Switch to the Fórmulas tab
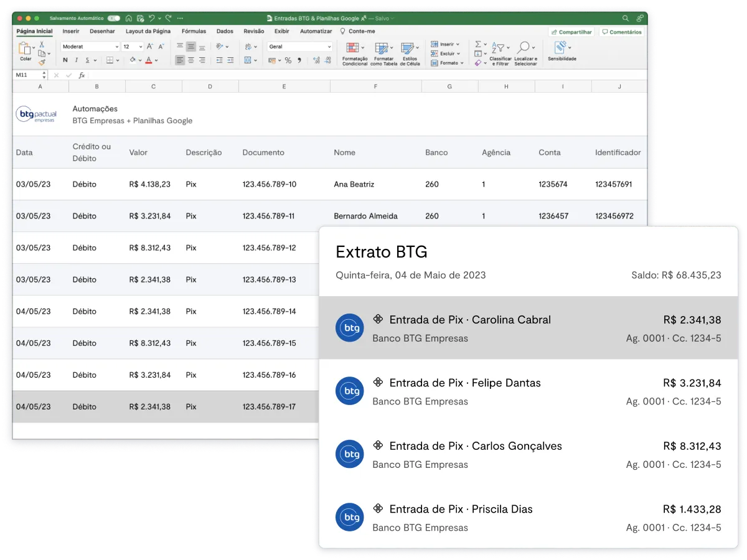 coord(194,31)
